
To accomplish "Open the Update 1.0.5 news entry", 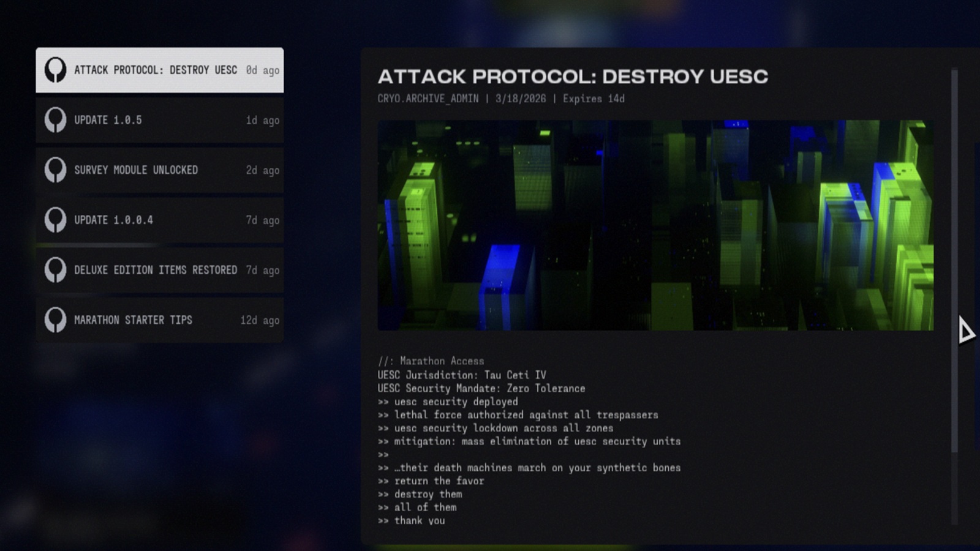I will coord(108,121).
